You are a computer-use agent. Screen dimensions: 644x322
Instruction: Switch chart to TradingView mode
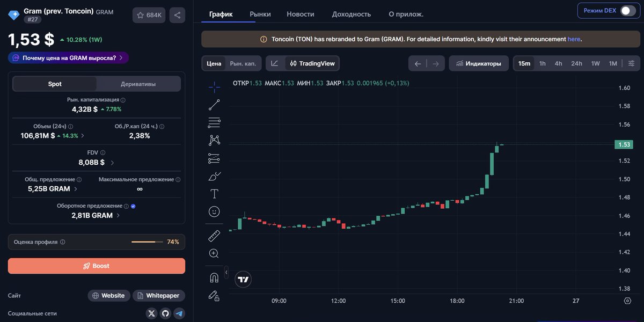312,63
